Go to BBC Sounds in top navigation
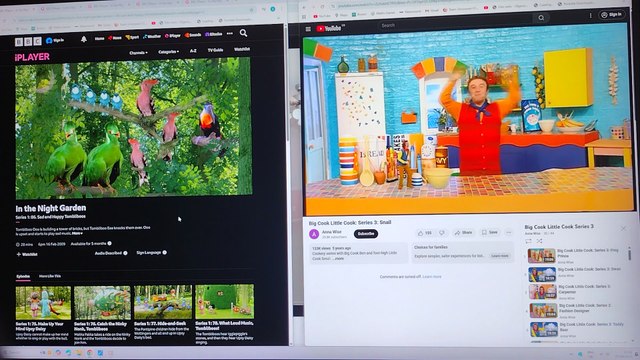Image resolution: width=640 pixels, height=360 pixels. [x=193, y=35]
